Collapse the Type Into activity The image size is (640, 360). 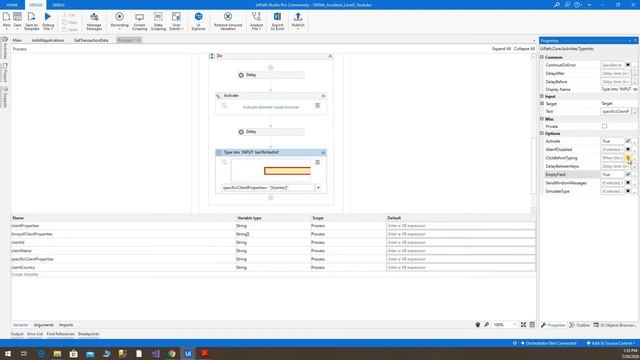[323, 152]
